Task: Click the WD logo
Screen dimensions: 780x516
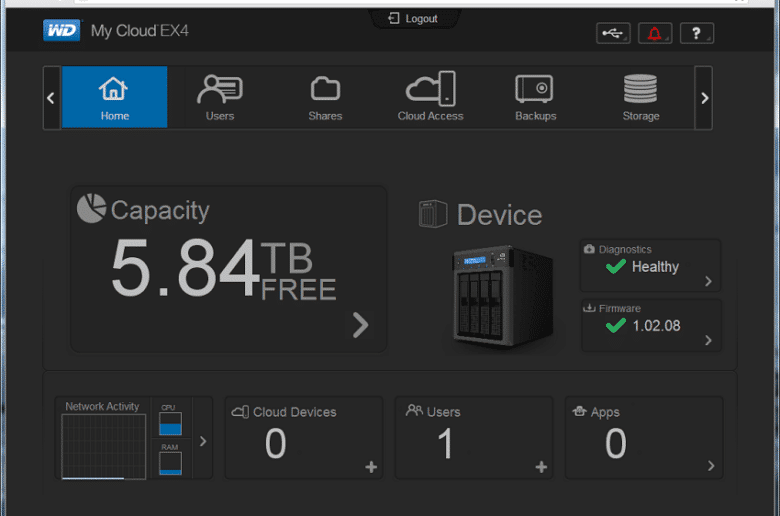Action: (61, 30)
